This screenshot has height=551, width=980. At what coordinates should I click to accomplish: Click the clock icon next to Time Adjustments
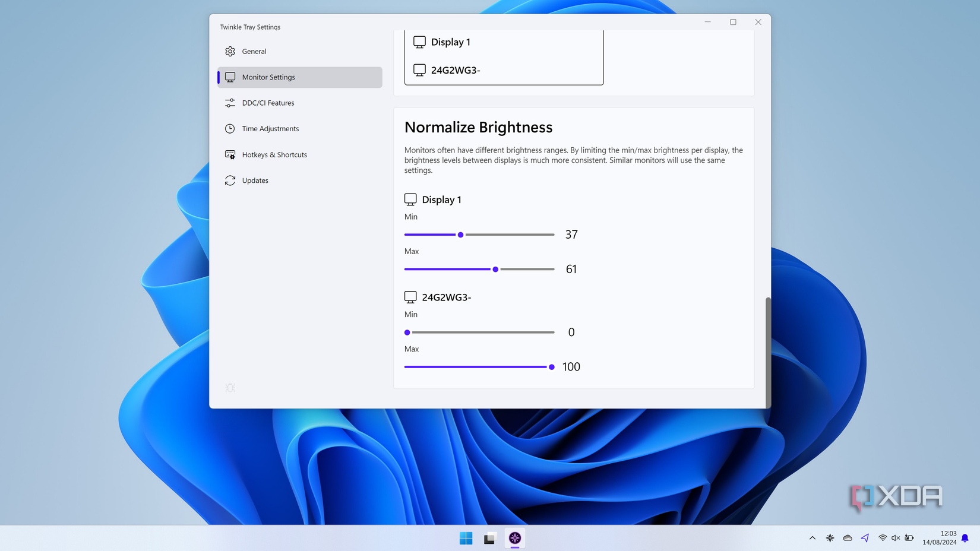[x=230, y=128]
